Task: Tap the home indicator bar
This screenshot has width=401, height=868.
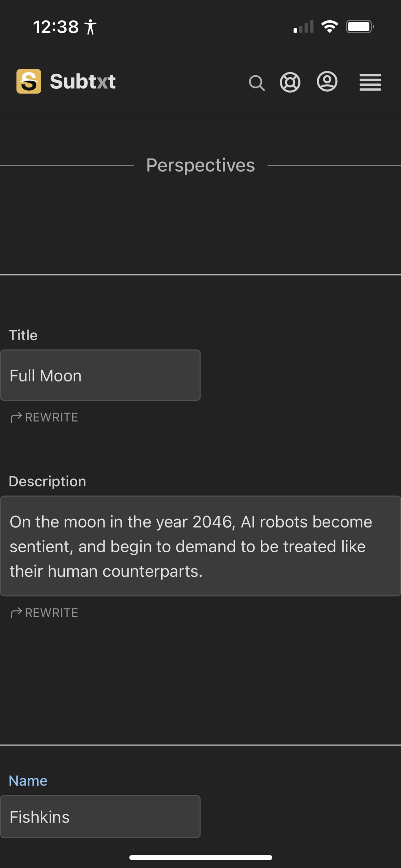Action: pyautogui.click(x=200, y=857)
